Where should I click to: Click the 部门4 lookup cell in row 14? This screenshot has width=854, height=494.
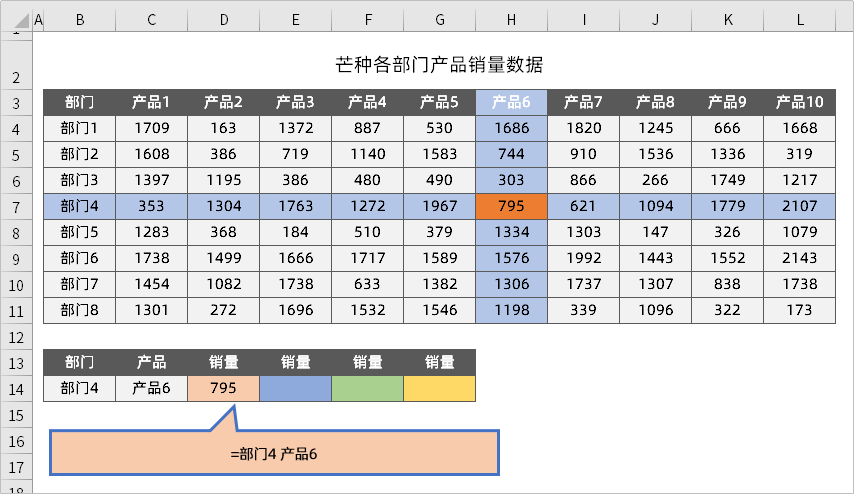click(79, 388)
